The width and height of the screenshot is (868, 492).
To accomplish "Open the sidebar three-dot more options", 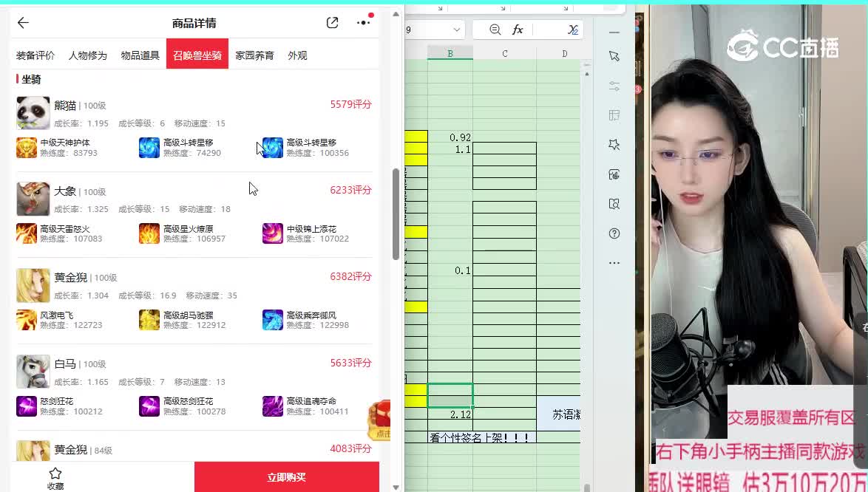I will click(614, 263).
